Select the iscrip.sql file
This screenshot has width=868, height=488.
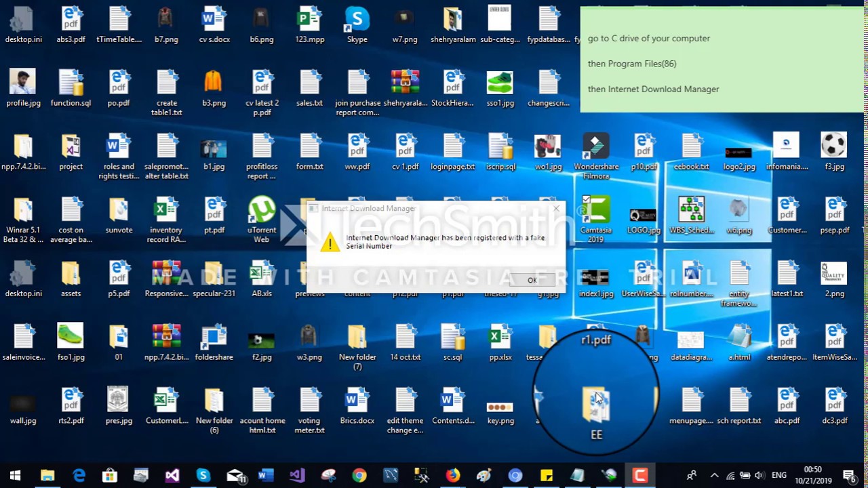tap(500, 152)
